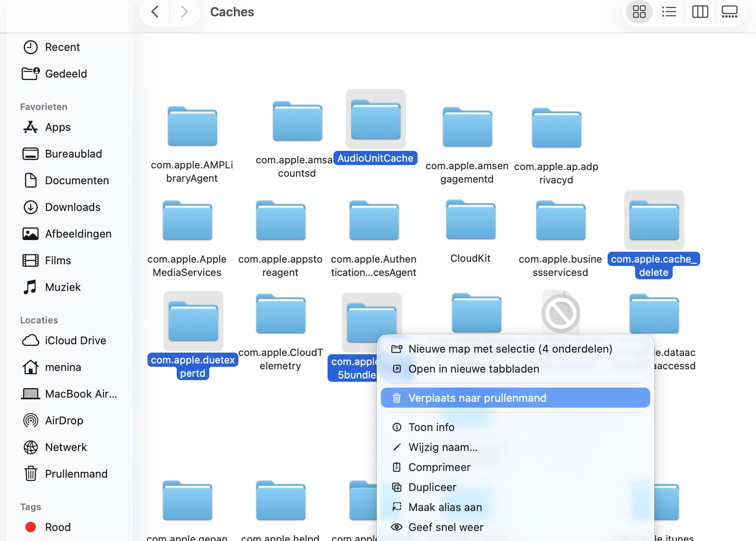
Task: Open the Documenten sidebar item
Action: tap(77, 180)
